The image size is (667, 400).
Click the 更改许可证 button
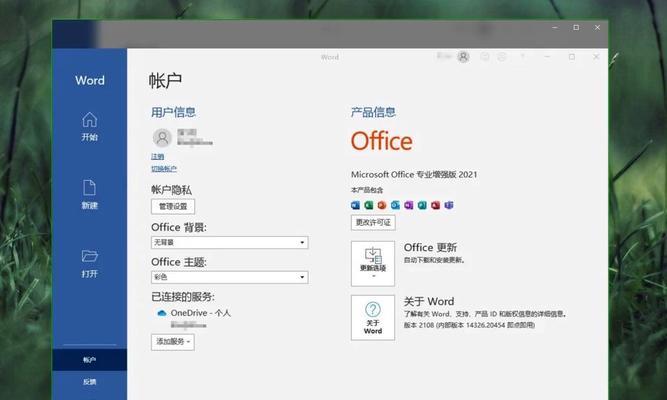tap(373, 223)
